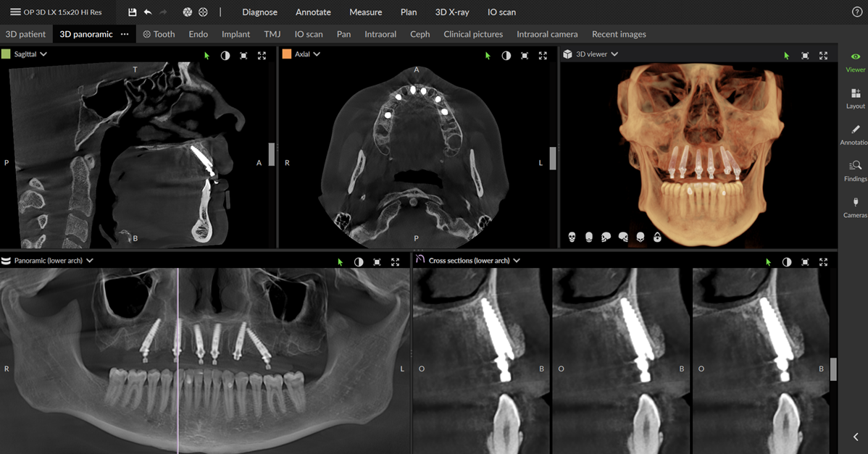Click the 3D X-ray button
Image resolution: width=868 pixels, height=454 pixels.
(x=451, y=12)
